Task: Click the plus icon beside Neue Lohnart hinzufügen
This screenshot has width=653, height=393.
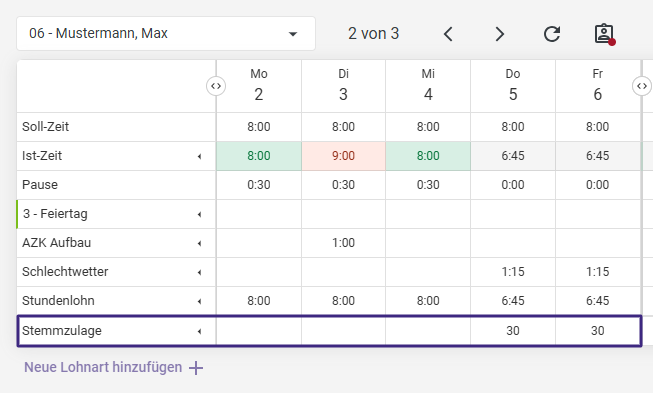Action: point(196,368)
